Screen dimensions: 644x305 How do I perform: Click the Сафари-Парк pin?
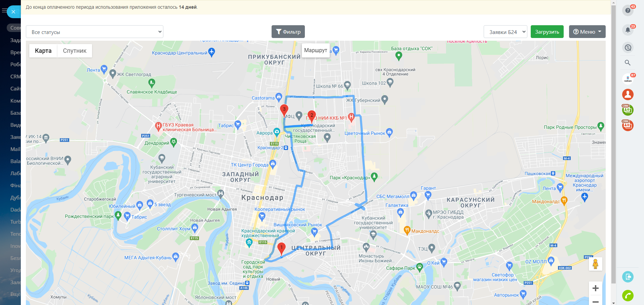[419, 267]
